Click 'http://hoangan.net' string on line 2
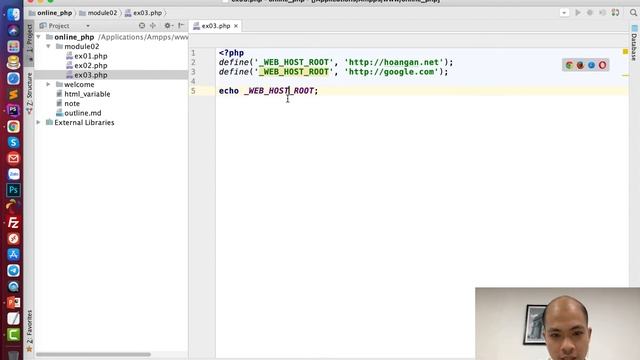This screenshot has width=640, height=360. [393, 62]
